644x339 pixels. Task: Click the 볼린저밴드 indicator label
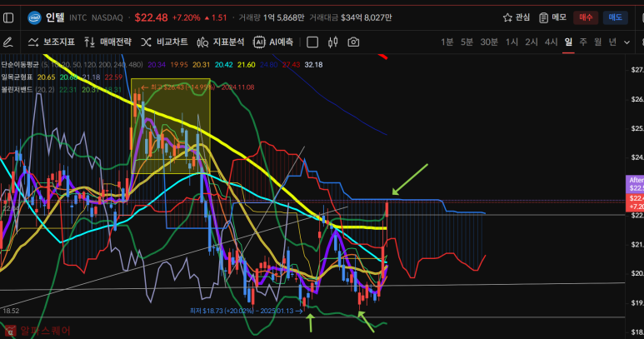(17, 89)
